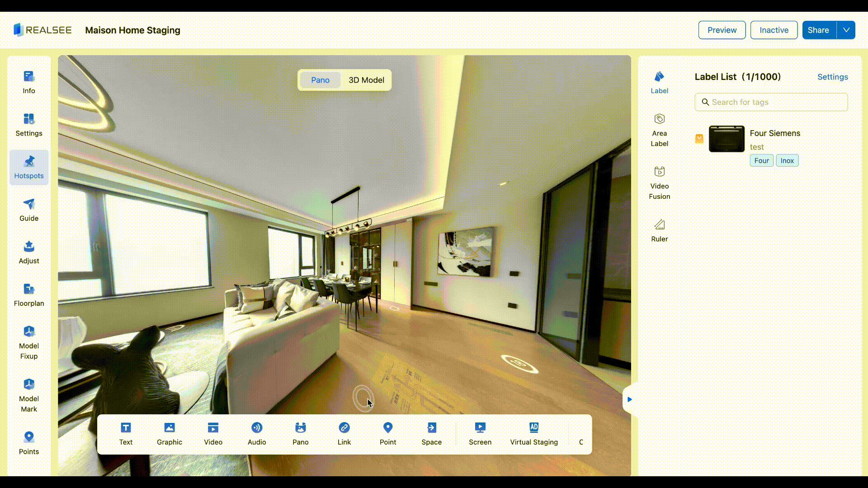Screen dimensions: 868x488
Task: Click the Preview button
Action: pyautogui.click(x=722, y=30)
